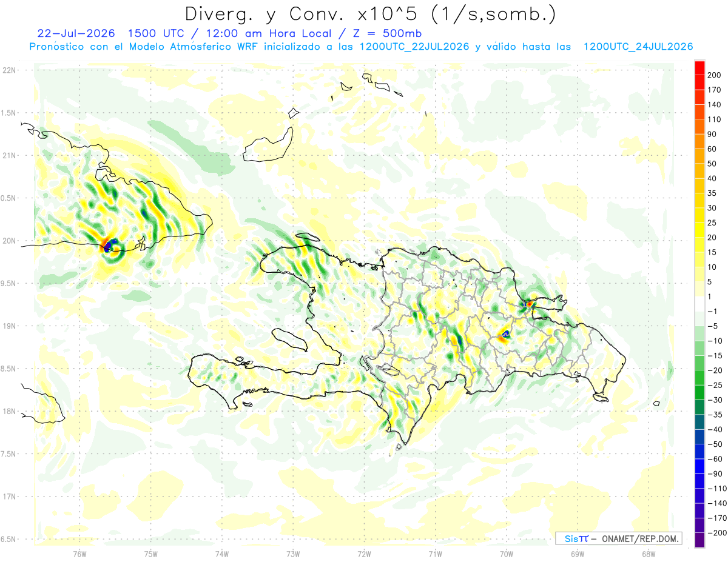Click the '70W' longitude label

[506, 554]
